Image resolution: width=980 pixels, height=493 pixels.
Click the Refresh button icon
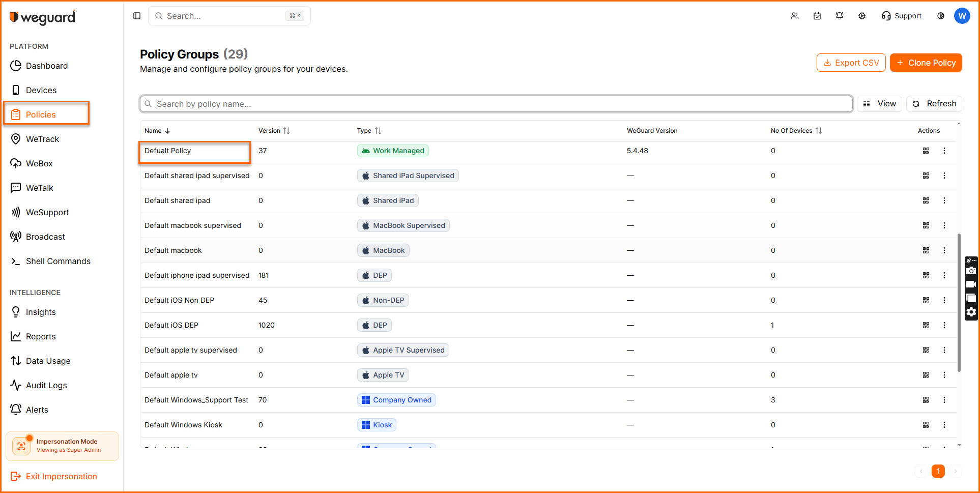pyautogui.click(x=916, y=104)
